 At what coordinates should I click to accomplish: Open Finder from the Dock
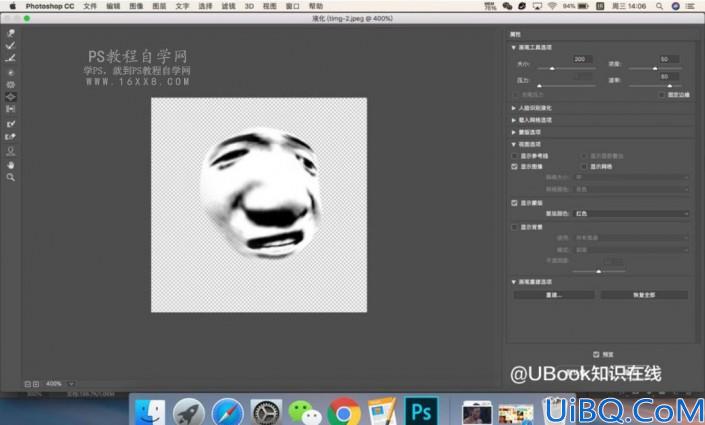click(150, 412)
